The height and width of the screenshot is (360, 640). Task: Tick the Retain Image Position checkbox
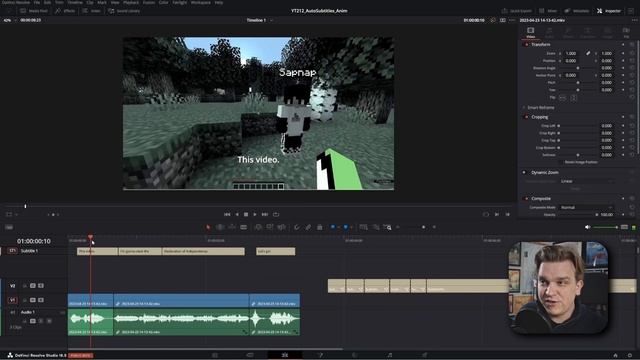tap(562, 162)
